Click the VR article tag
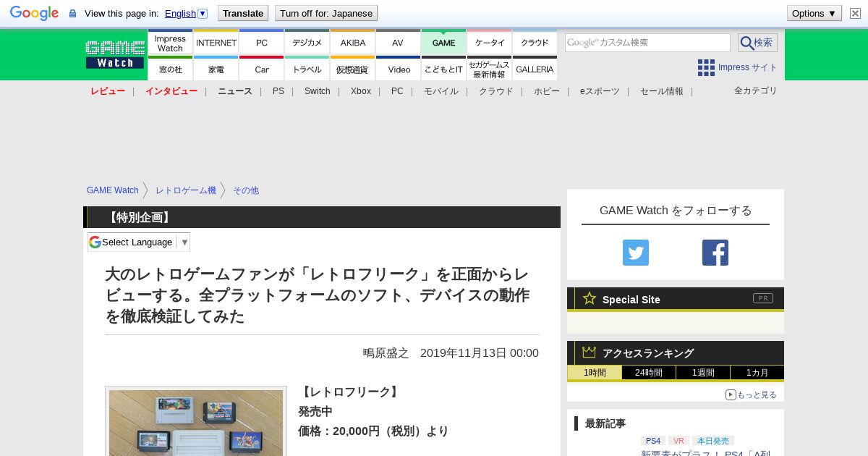The image size is (868, 456). click(678, 441)
